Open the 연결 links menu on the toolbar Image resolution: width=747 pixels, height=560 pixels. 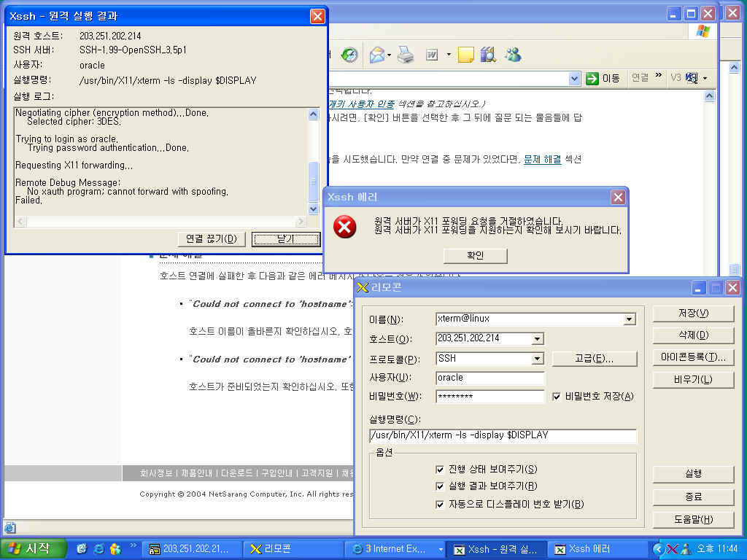pos(638,78)
